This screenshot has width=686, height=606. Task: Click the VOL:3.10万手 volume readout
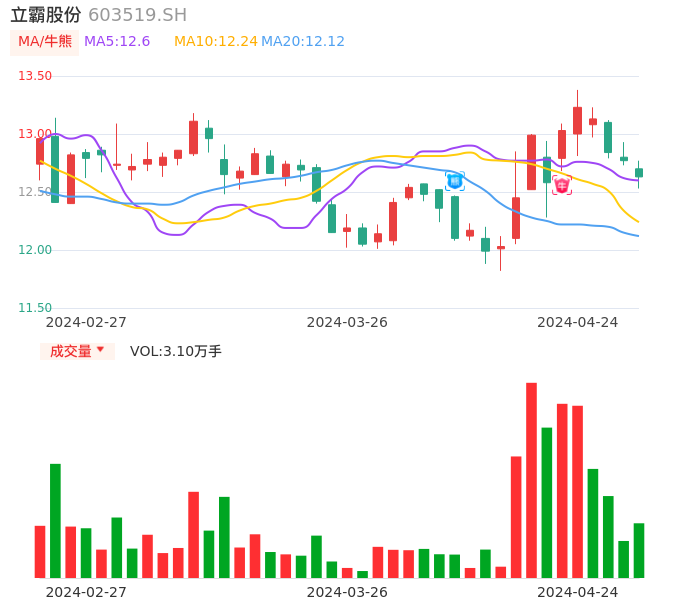pyautogui.click(x=176, y=351)
